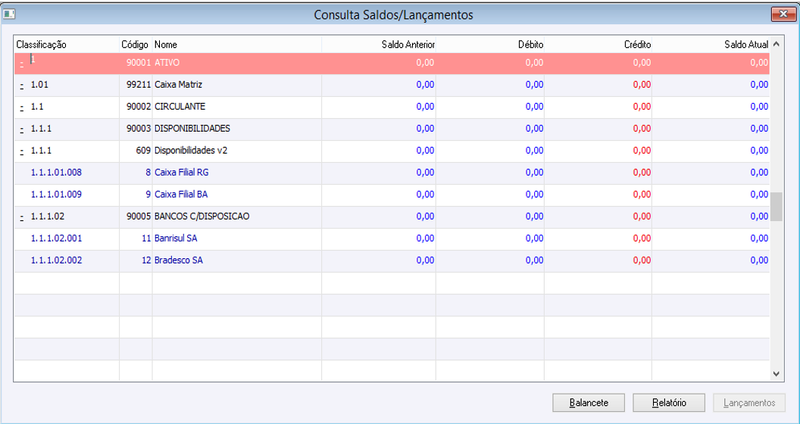Image resolution: width=800 pixels, height=424 pixels.
Task: Click the Saldo Atual column header
Action: coord(711,44)
